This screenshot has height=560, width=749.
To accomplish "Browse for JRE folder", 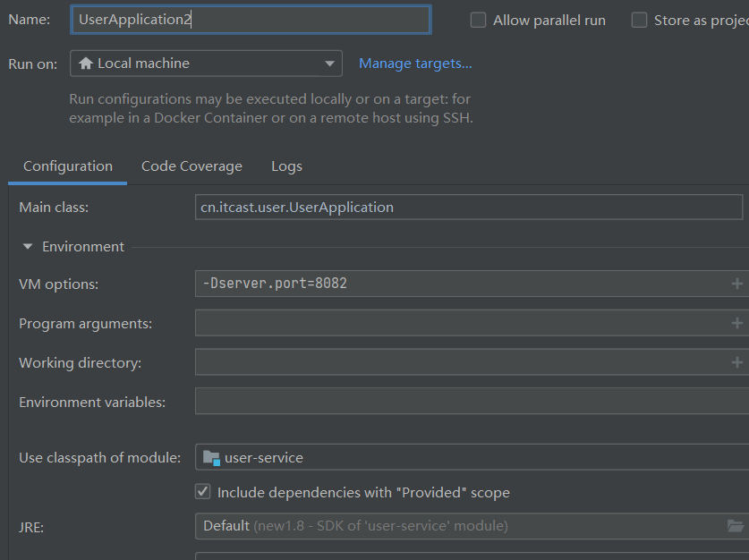I will coord(736,526).
